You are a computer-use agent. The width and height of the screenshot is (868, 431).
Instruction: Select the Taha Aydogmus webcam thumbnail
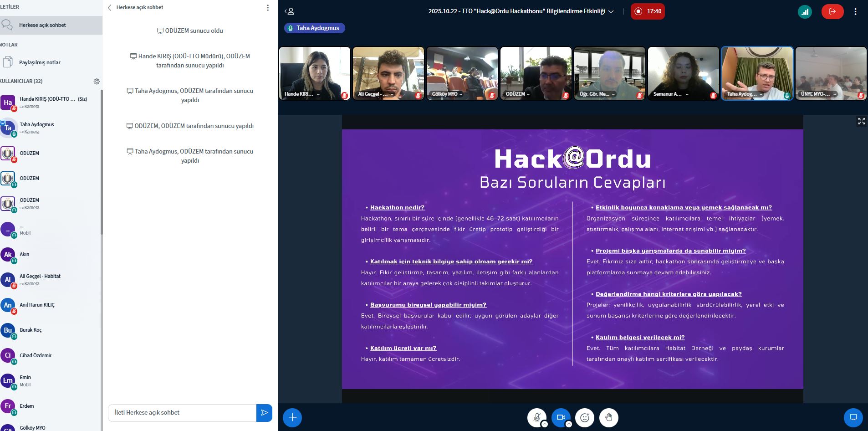coord(757,73)
